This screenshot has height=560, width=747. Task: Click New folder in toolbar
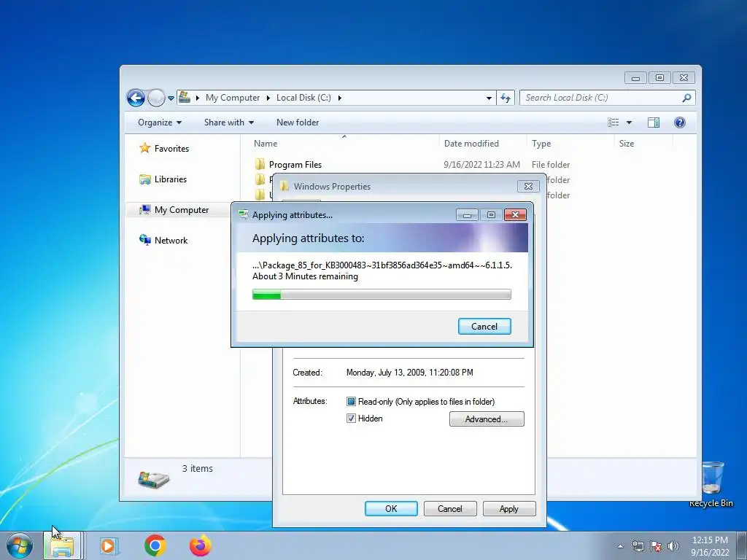coord(298,122)
